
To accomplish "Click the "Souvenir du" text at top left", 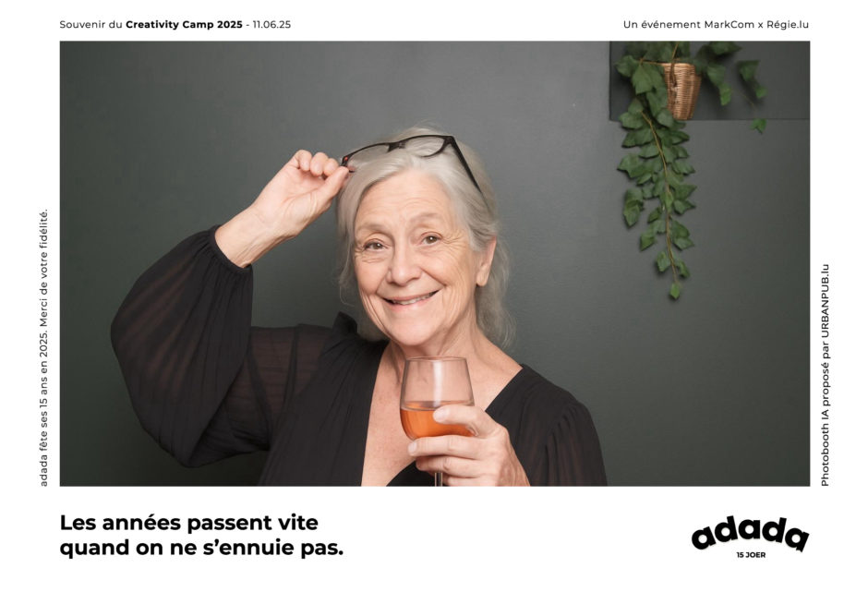I will [x=90, y=24].
